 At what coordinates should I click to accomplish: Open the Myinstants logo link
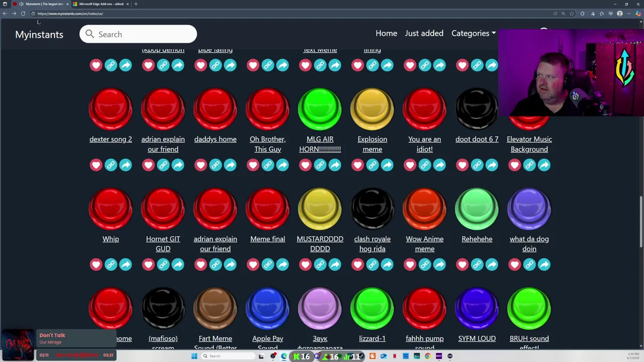(39, 34)
